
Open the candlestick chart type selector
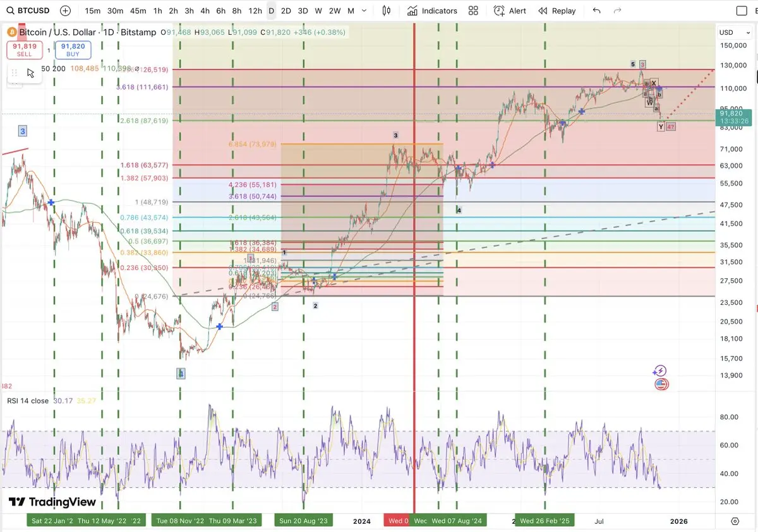[387, 11]
